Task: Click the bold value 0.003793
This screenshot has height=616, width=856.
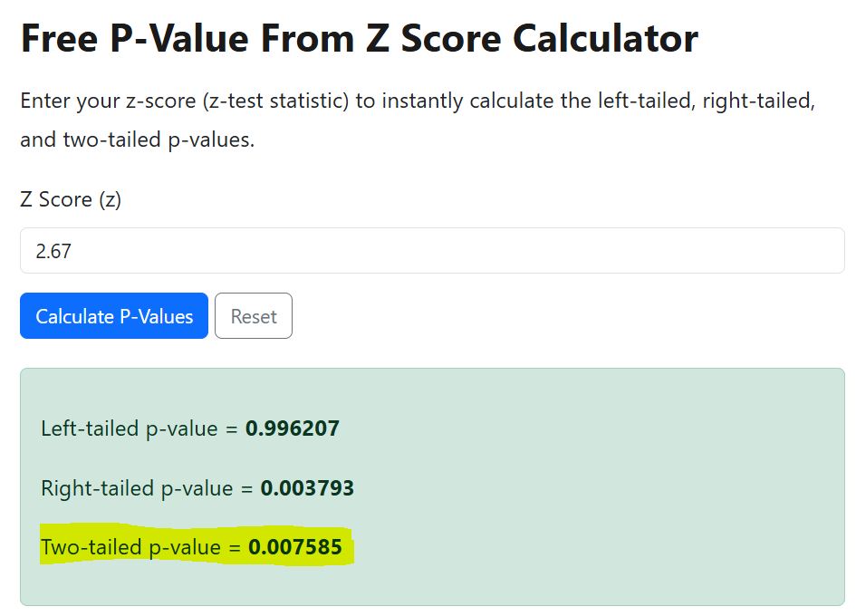Action: click(306, 487)
